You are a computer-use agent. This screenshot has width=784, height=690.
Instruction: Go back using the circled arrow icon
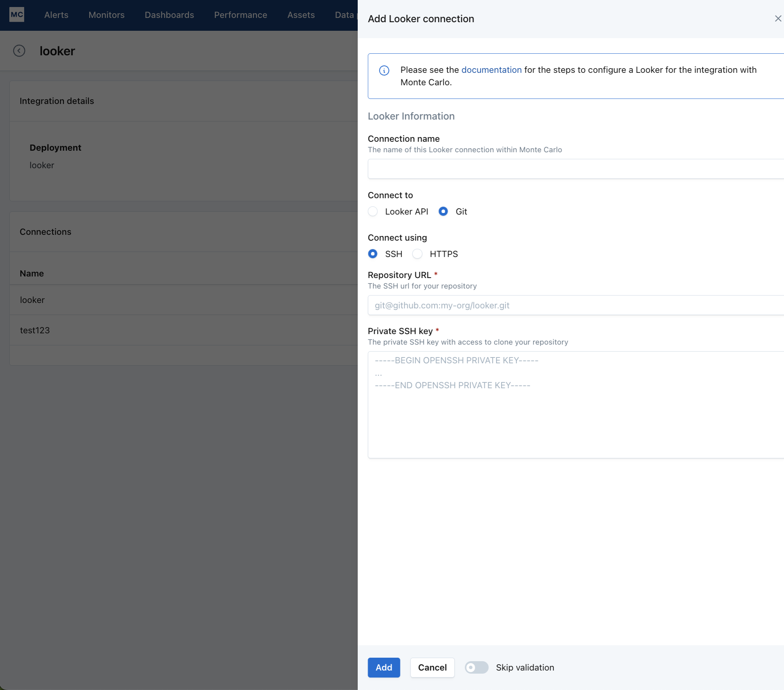(19, 51)
